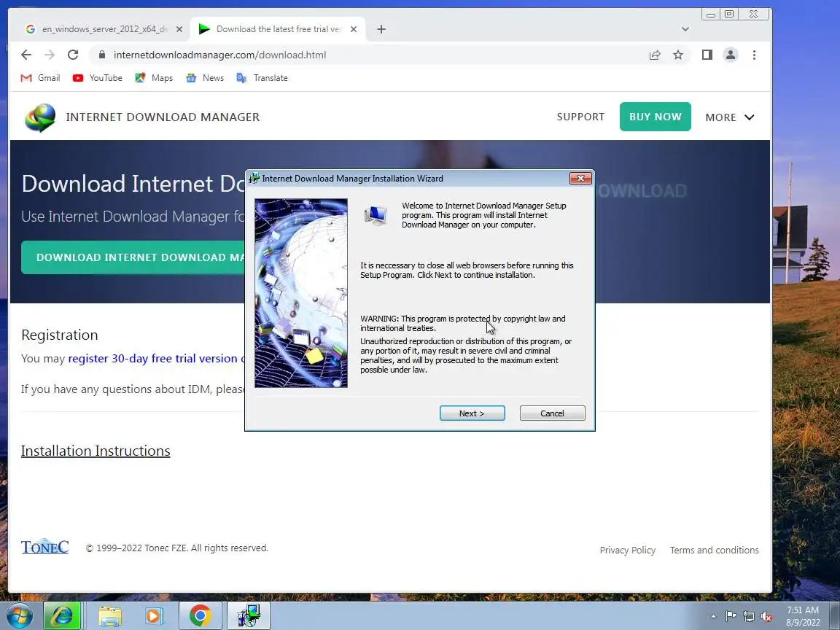Click the Tonec logo
The width and height of the screenshot is (840, 630).
pos(45,546)
